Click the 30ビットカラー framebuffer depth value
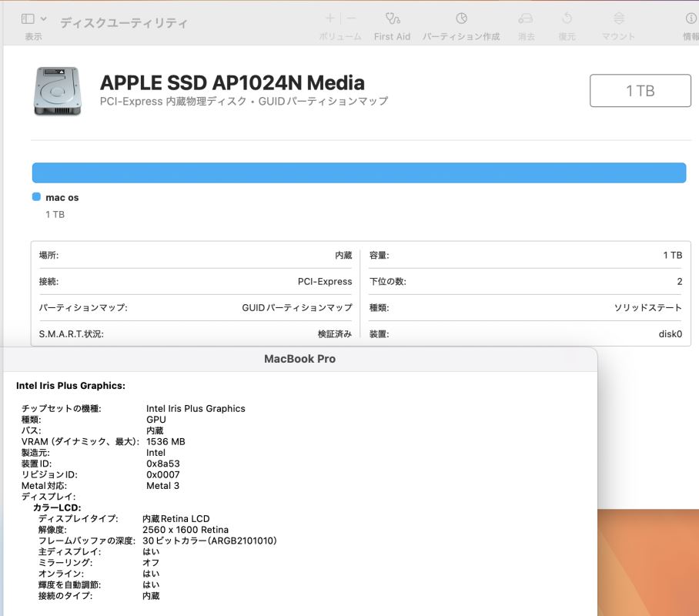The height and width of the screenshot is (616, 699). [x=209, y=541]
